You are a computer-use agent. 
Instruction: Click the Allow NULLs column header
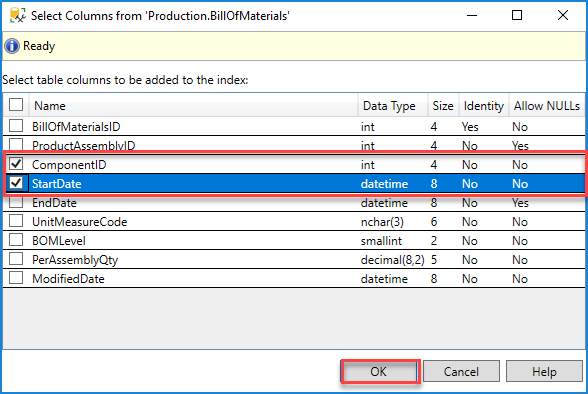pyautogui.click(x=547, y=106)
